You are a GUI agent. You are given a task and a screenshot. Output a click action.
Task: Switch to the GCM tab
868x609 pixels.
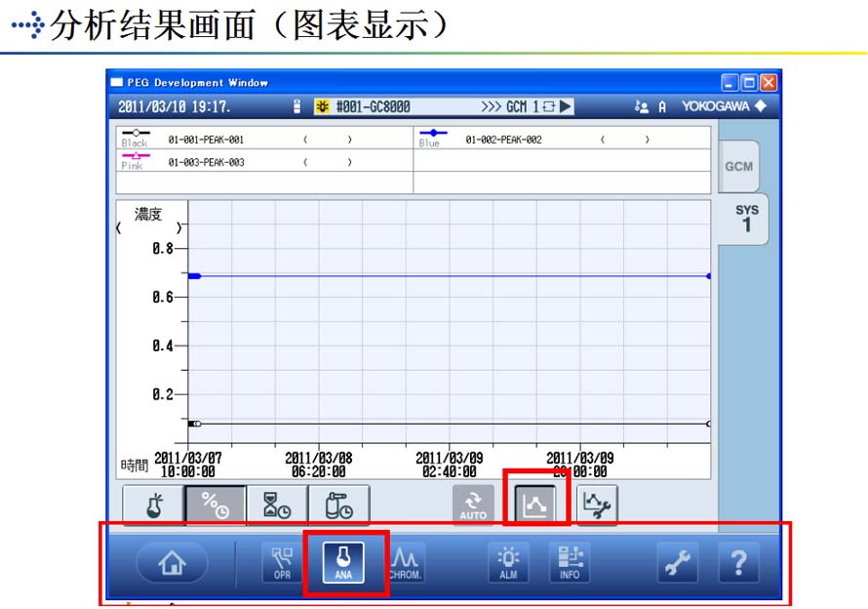click(738, 166)
